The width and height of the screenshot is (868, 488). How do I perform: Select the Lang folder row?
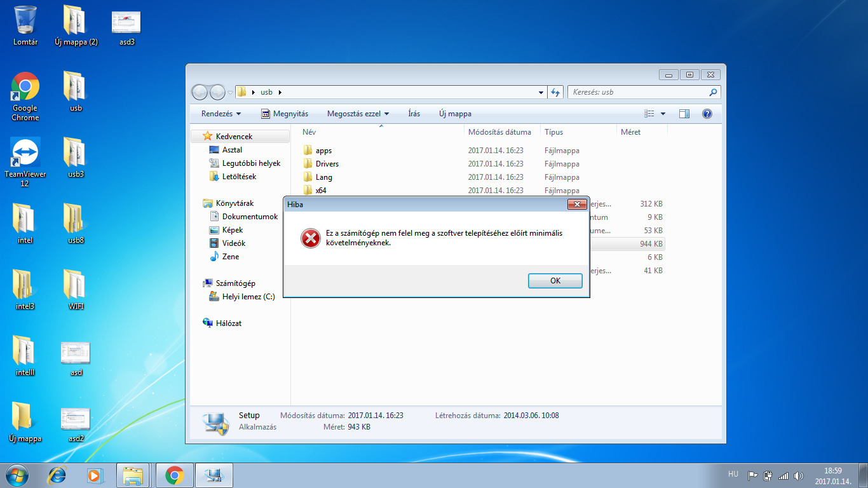(484, 177)
